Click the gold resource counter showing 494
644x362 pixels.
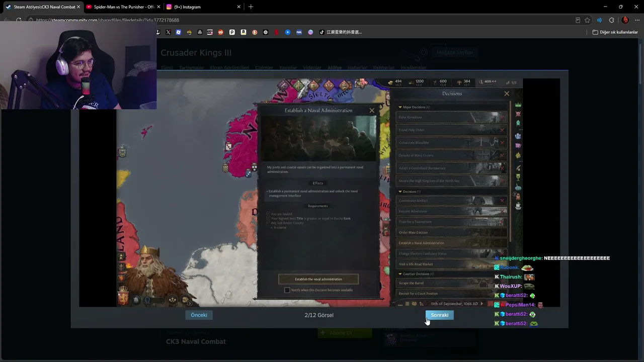[x=395, y=82]
